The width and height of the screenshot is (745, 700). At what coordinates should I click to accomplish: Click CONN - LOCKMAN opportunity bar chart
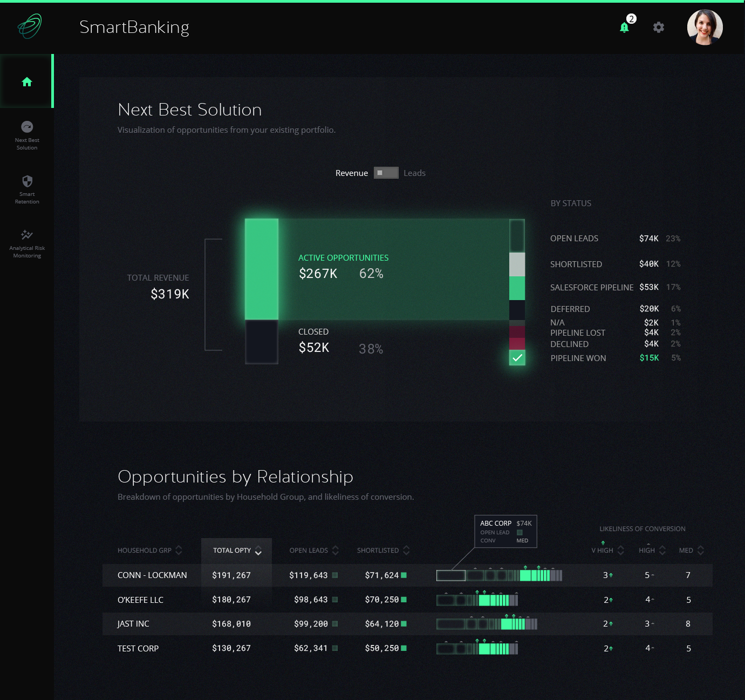point(499,575)
